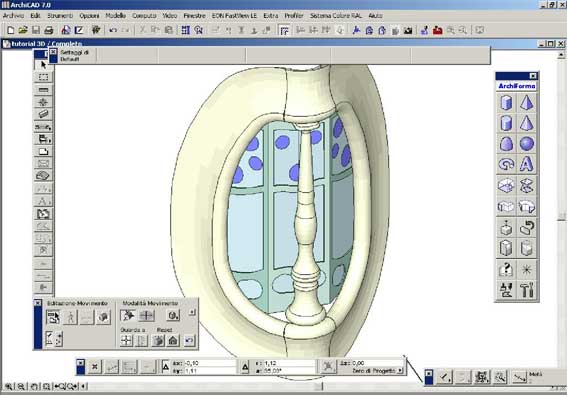This screenshot has width=567, height=395.
Task: Open the Finestre menu
Action: [x=194, y=16]
